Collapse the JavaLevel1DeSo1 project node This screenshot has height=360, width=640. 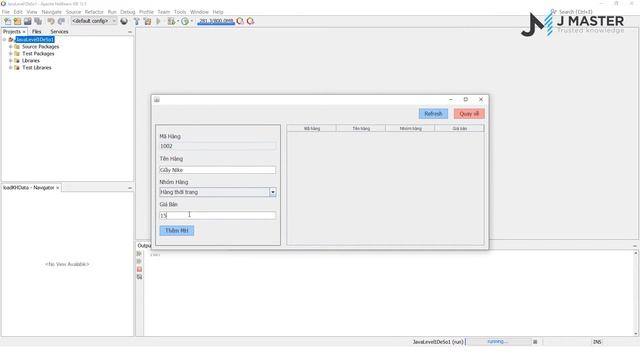click(x=4, y=40)
